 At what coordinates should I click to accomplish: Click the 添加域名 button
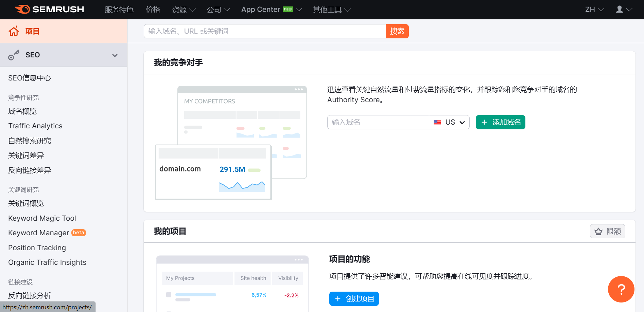click(500, 122)
